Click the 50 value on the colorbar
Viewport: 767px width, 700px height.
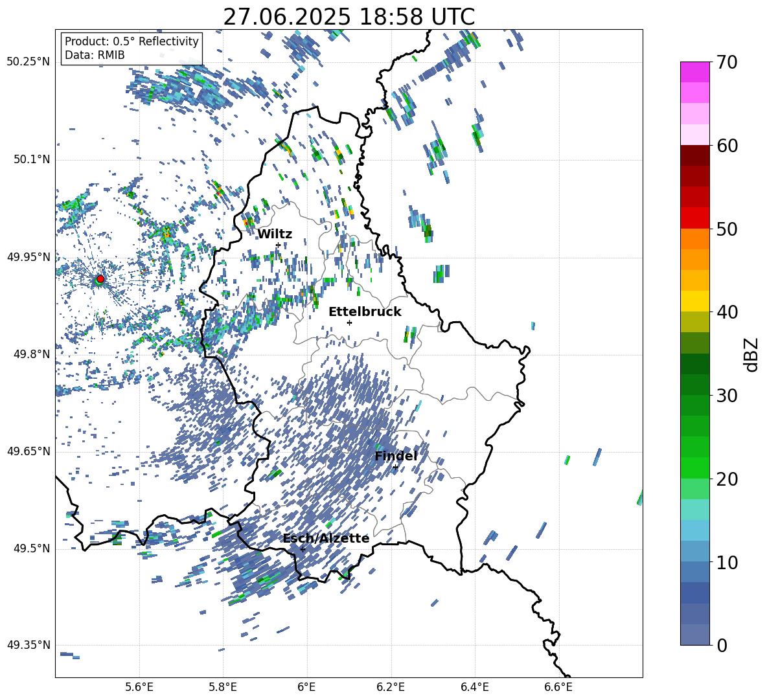(x=727, y=229)
